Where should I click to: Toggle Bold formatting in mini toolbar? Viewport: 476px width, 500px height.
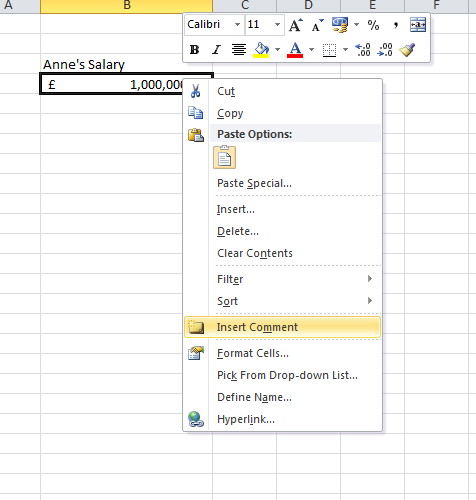194,50
